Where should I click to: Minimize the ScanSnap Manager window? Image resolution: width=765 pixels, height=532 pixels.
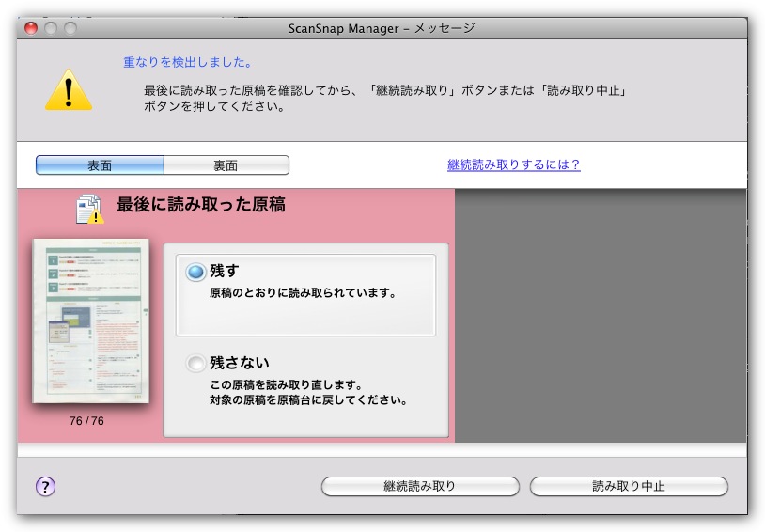[x=50, y=28]
